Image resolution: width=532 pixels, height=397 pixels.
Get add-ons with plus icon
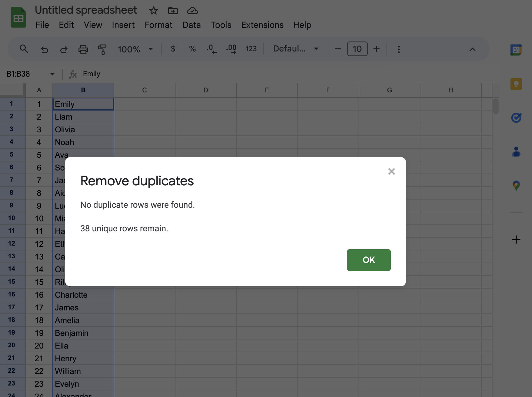[x=516, y=240]
